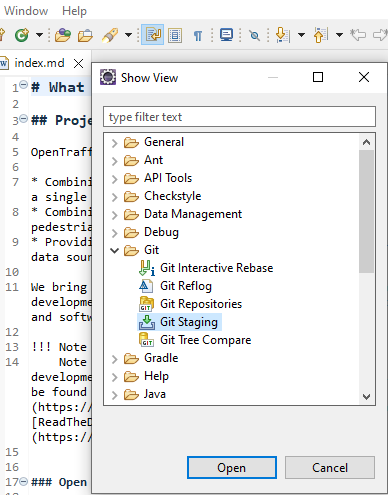
Task: Click Next Annotation arrow icon
Action: (x=282, y=35)
